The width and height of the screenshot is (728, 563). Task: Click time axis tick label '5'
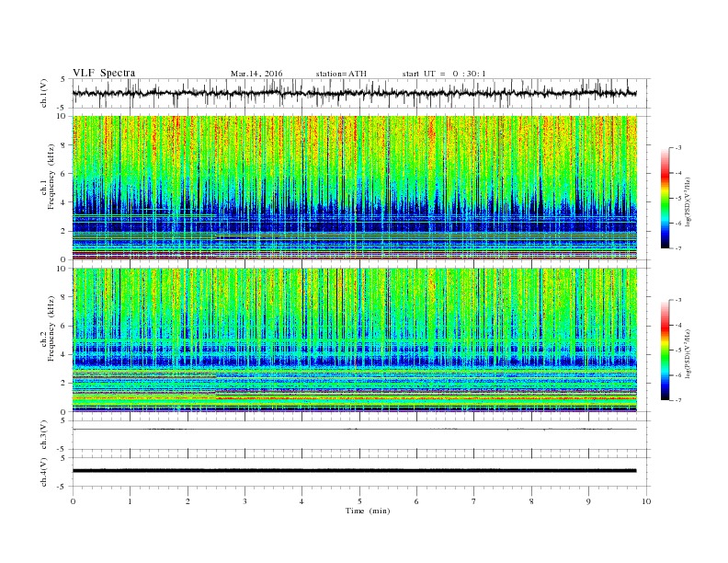coord(359,501)
